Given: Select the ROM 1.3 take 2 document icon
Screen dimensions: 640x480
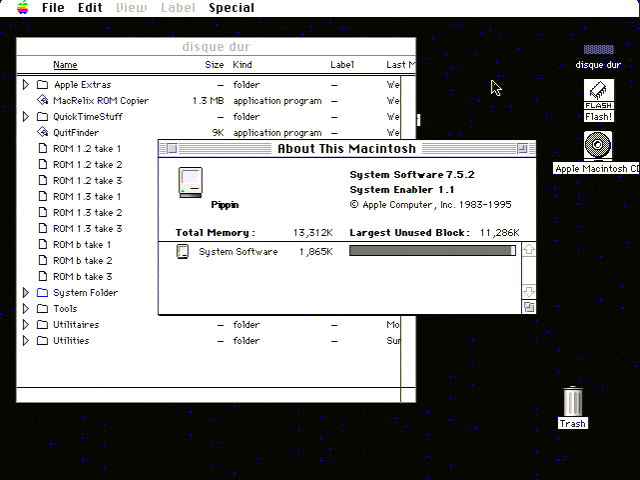Looking at the screenshot, I should [x=42, y=212].
